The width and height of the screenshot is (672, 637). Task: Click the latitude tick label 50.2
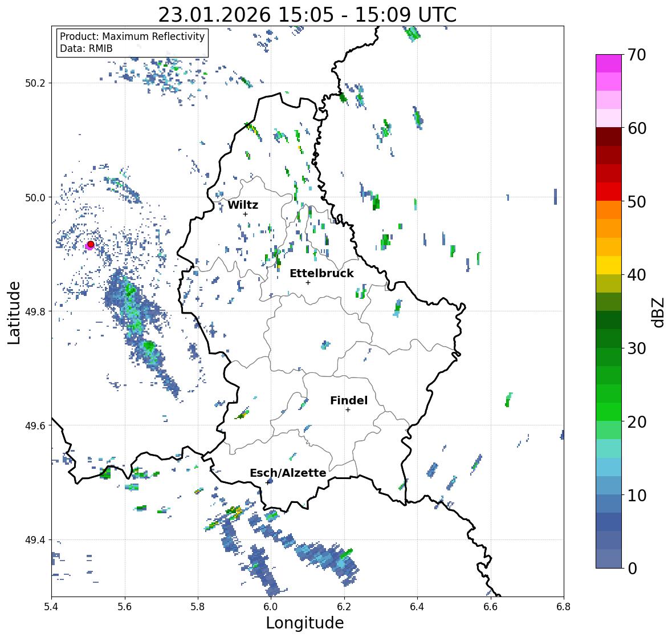(x=35, y=83)
